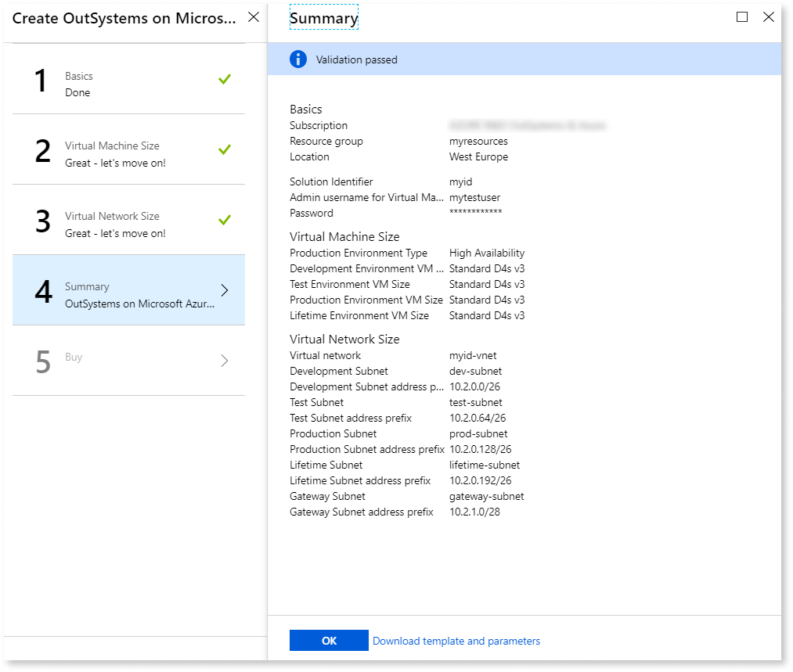Close the Create OutSystems panel
Image resolution: width=793 pixels, height=672 pixels.
tap(253, 16)
